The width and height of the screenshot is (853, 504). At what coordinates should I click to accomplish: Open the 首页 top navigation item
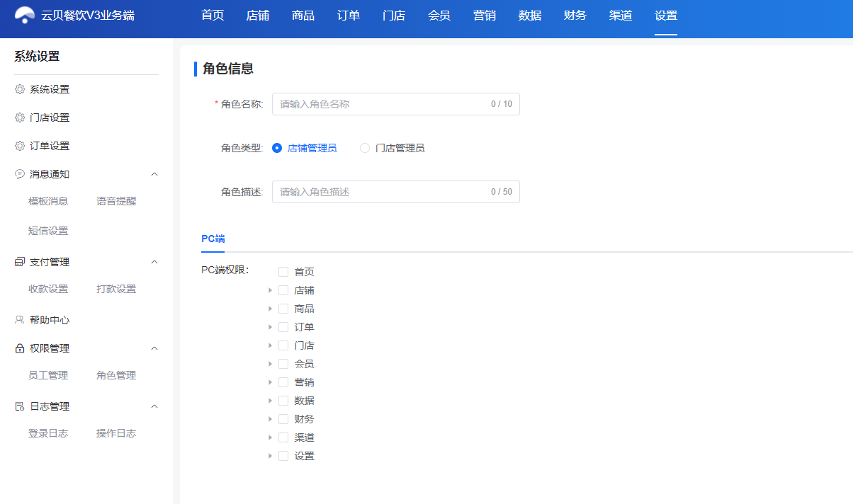click(213, 16)
